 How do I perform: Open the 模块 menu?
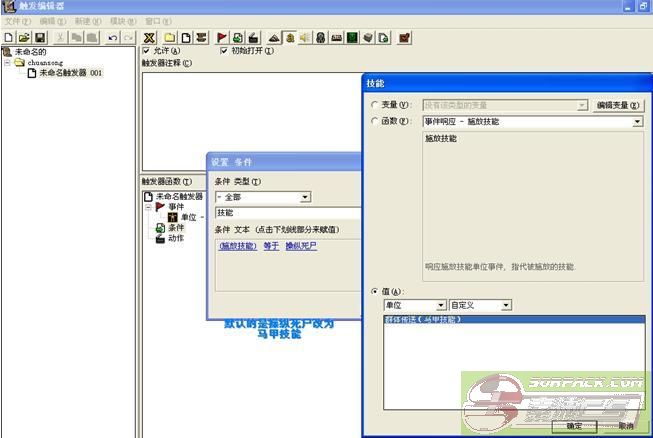[x=121, y=21]
